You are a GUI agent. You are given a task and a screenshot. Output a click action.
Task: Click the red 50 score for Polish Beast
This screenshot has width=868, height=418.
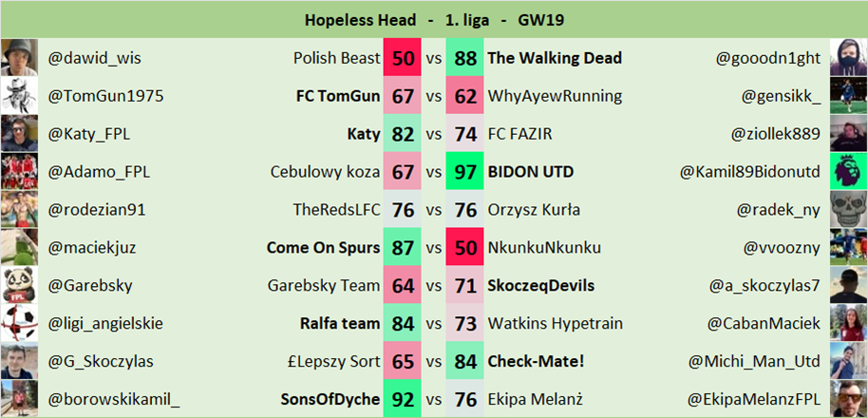pyautogui.click(x=403, y=58)
